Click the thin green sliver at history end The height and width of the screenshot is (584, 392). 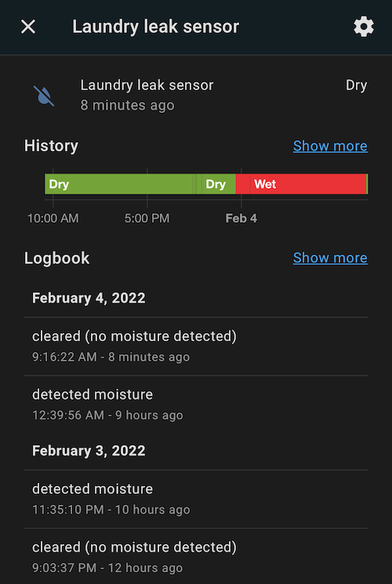[x=368, y=184]
